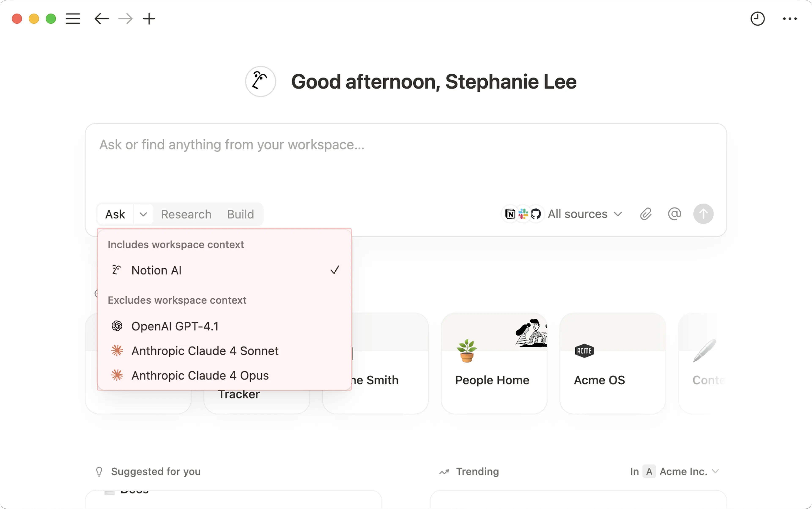The height and width of the screenshot is (509, 812).
Task: Choose Anthropic Claude 4 Sonnet model
Action: coord(205,351)
